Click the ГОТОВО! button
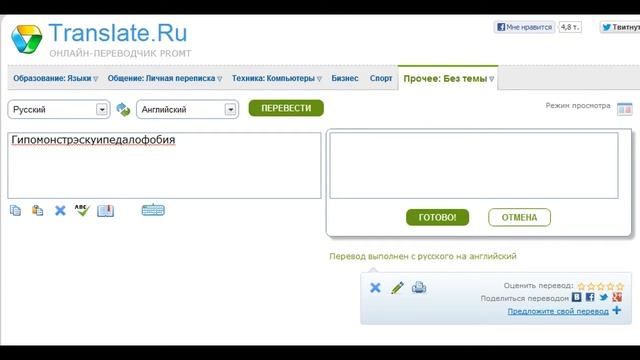The height and width of the screenshot is (360, 640). tap(438, 217)
